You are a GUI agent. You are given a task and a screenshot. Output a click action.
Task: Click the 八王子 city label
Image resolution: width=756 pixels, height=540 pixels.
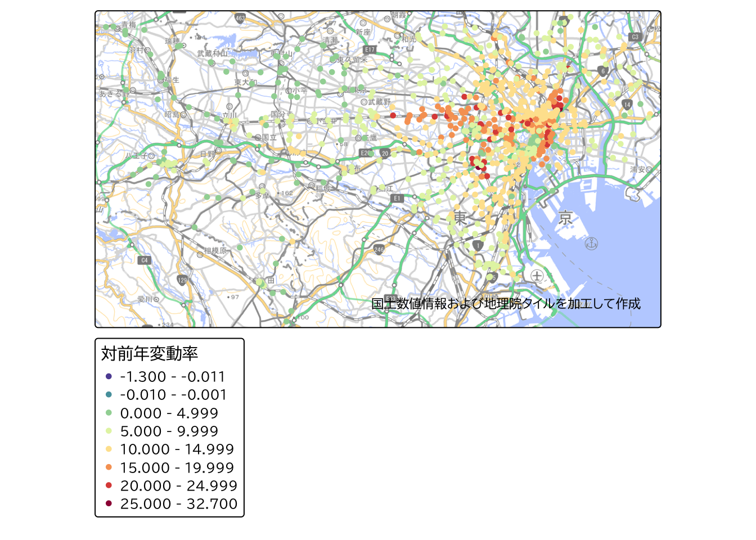coord(136,156)
